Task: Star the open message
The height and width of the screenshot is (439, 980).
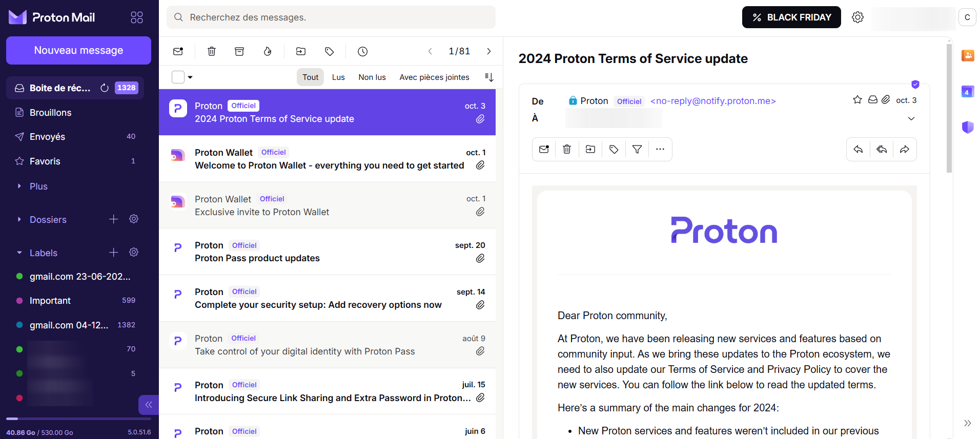Action: click(857, 100)
